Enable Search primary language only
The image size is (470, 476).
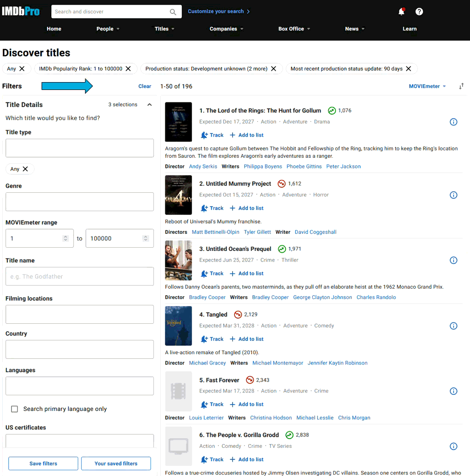click(14, 409)
